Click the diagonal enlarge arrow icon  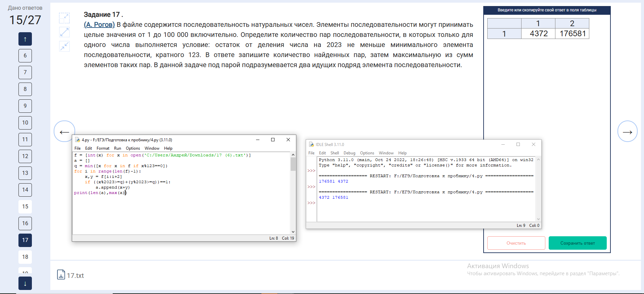click(x=64, y=32)
